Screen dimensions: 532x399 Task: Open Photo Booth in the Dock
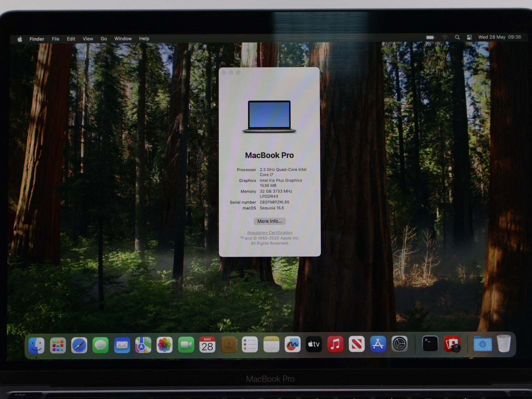click(x=452, y=344)
